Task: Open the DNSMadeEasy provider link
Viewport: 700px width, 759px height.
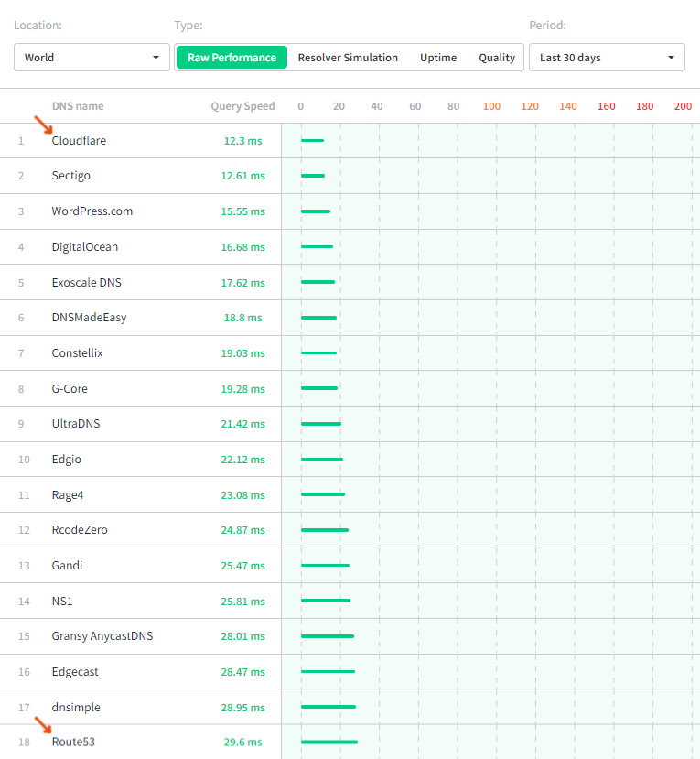Action: tap(89, 318)
